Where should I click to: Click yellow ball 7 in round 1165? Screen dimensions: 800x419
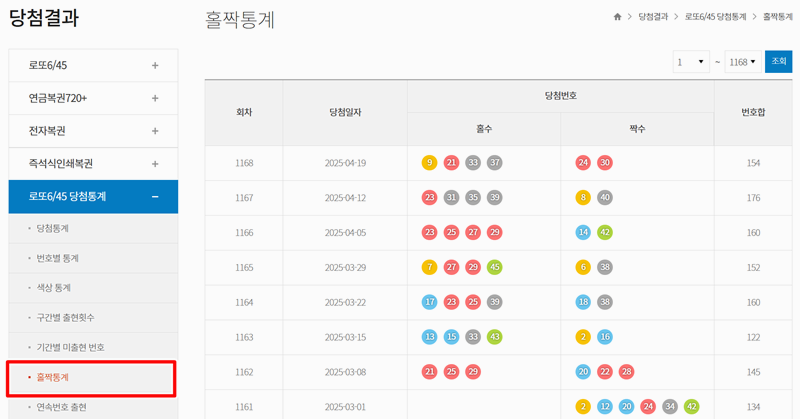430,267
